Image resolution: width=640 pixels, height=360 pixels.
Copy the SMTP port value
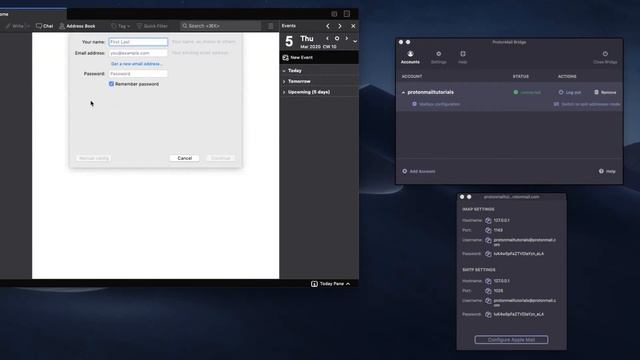tap(488, 291)
